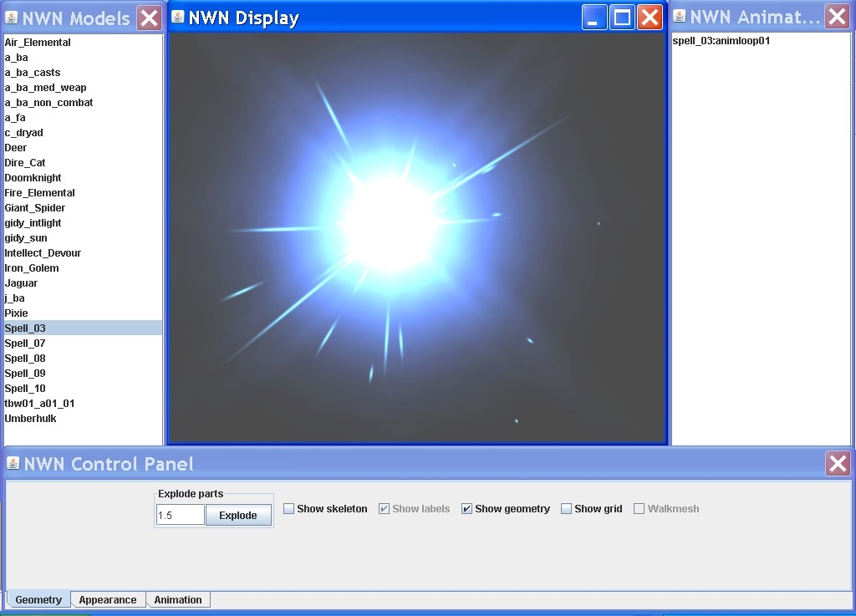Select the Geometry tab
The height and width of the screenshot is (616, 856).
tap(38, 600)
